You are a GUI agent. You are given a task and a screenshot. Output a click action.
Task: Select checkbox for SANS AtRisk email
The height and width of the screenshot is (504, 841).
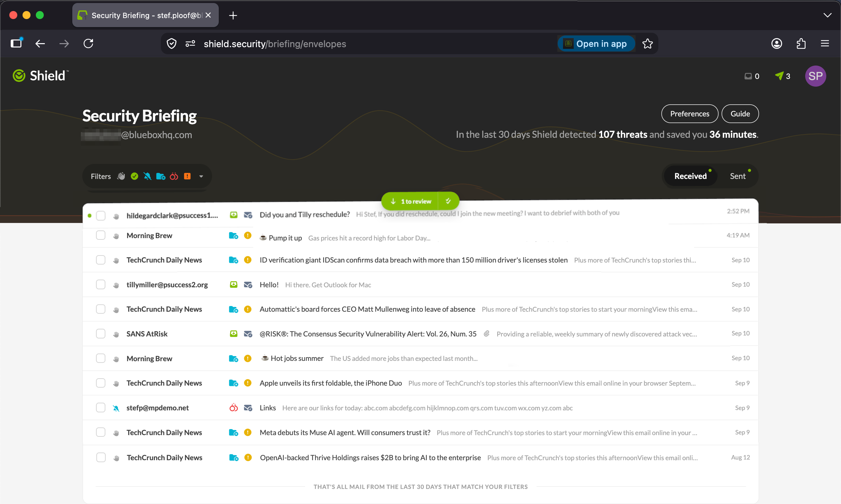(101, 333)
